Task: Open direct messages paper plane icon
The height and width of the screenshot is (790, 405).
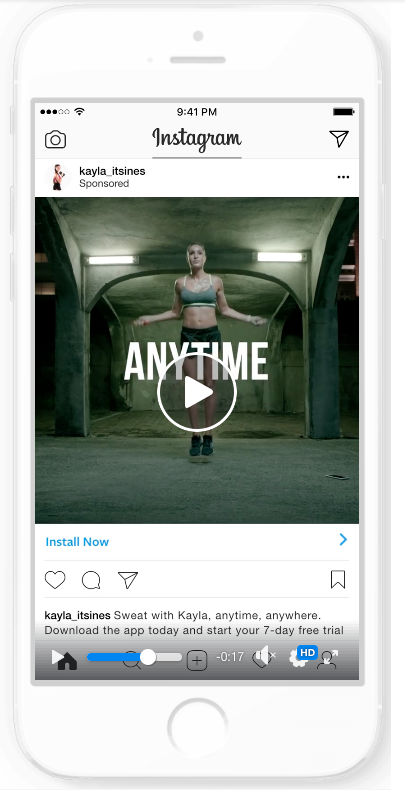Action: point(339,139)
